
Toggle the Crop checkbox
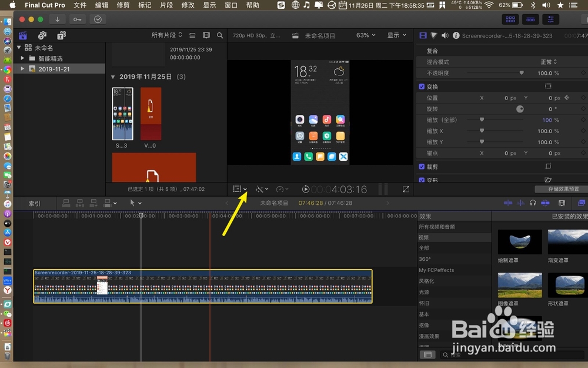(x=422, y=167)
